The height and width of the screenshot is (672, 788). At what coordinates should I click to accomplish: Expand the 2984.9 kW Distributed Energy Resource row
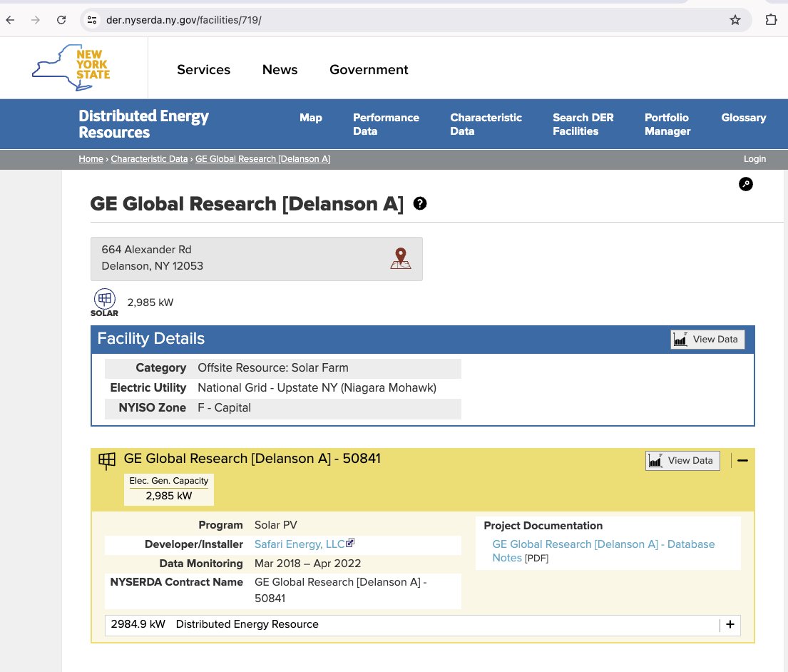pyautogui.click(x=730, y=624)
